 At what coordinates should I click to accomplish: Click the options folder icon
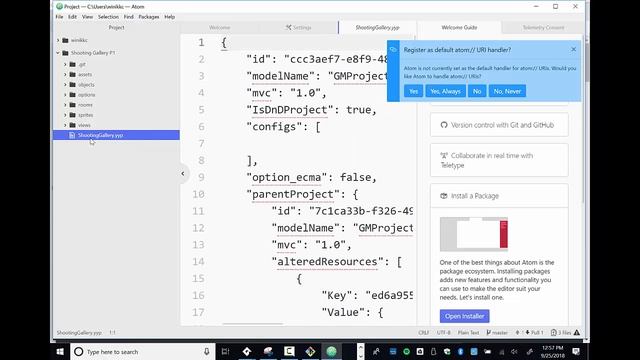pyautogui.click(x=73, y=95)
